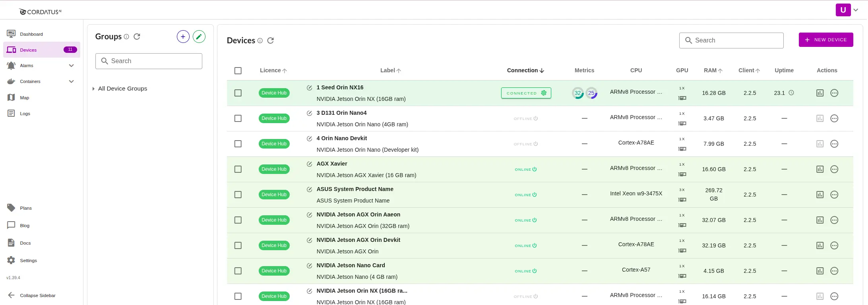Refresh the Groups list
Screen dimensions: 868x305
click(137, 37)
